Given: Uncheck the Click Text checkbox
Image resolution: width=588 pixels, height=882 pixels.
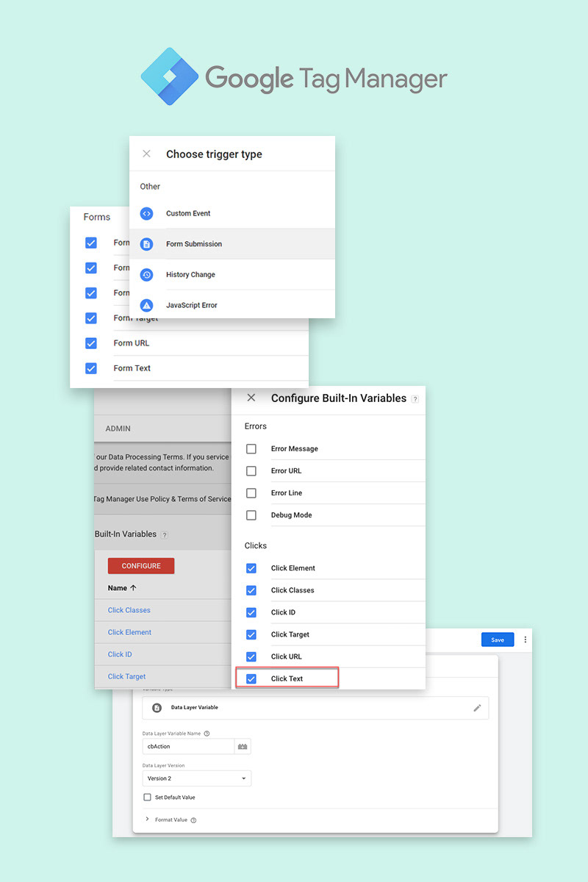Looking at the screenshot, I should pos(251,678).
